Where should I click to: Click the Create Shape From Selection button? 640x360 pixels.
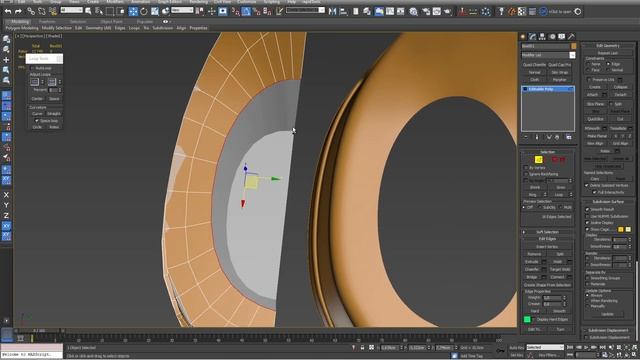coord(547,285)
